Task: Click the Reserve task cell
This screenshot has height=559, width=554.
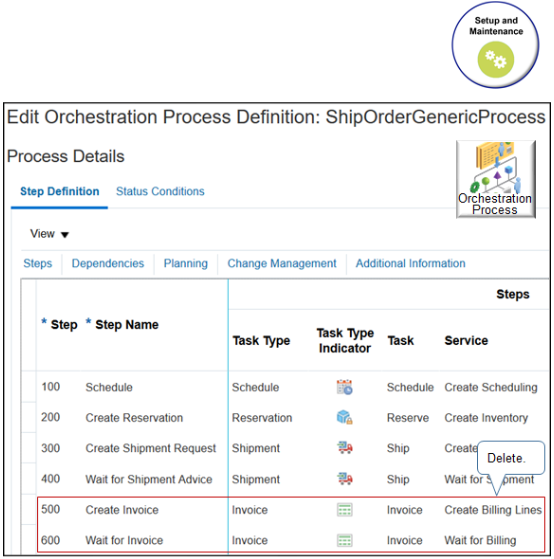Action: pos(408,417)
